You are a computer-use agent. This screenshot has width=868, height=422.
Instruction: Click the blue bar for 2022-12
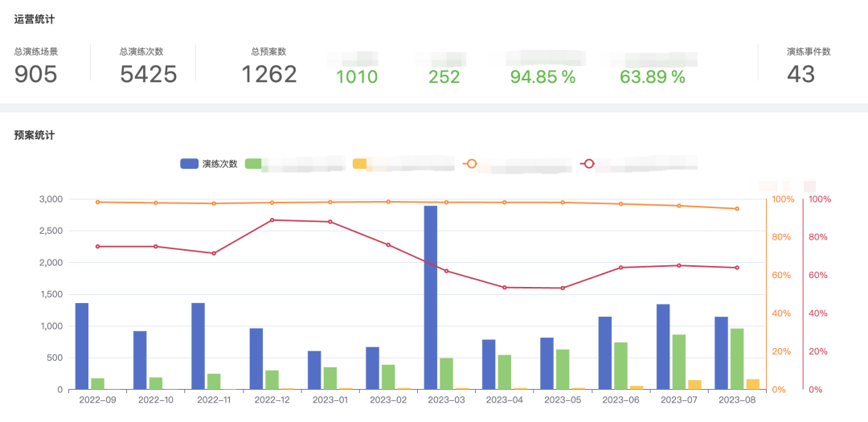point(256,358)
